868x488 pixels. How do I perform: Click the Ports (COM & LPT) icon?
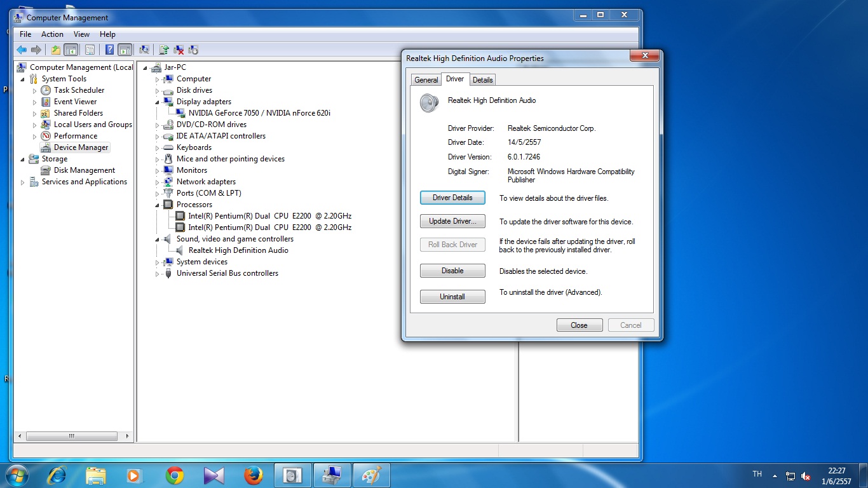pyautogui.click(x=168, y=193)
